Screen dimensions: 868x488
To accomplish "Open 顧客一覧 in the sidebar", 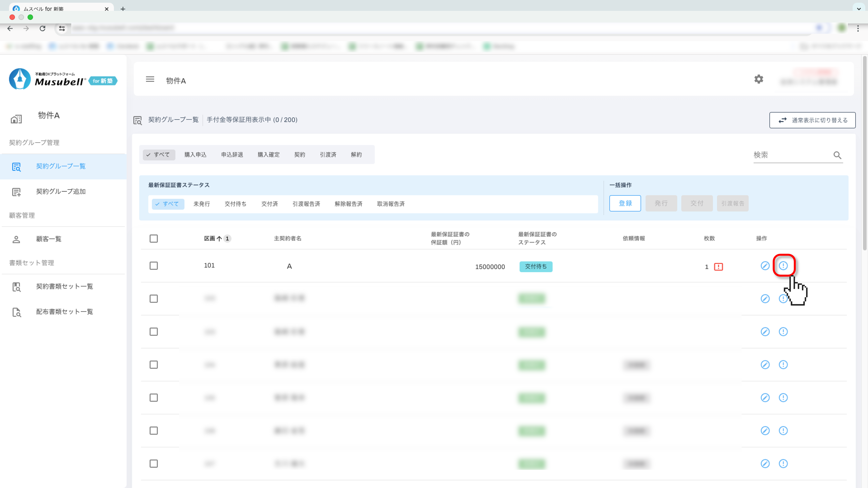I will pos(49,239).
